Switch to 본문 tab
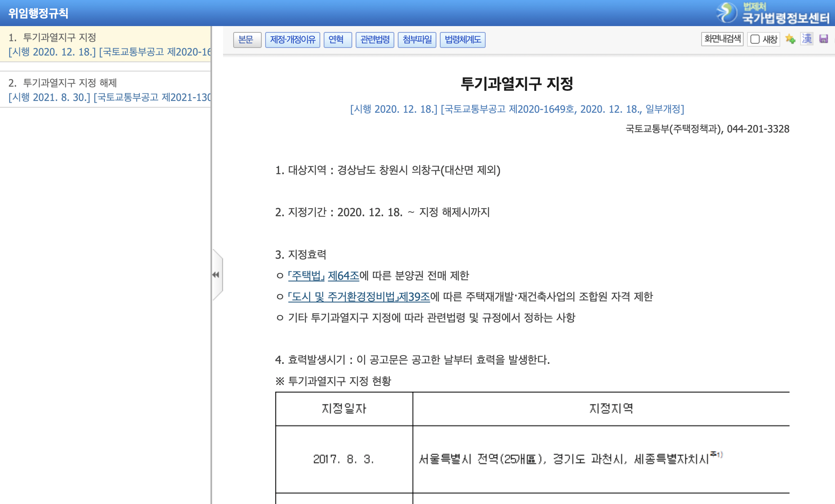 247,40
